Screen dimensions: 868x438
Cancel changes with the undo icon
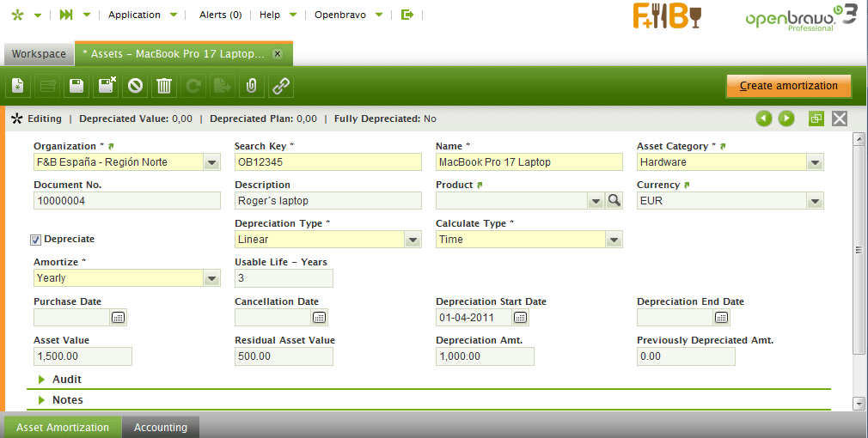point(135,86)
